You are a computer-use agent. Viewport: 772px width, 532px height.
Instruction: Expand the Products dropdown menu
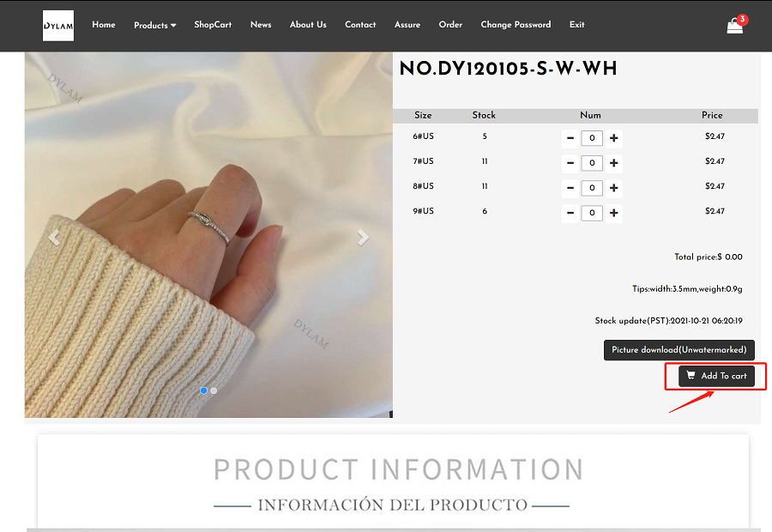155,25
